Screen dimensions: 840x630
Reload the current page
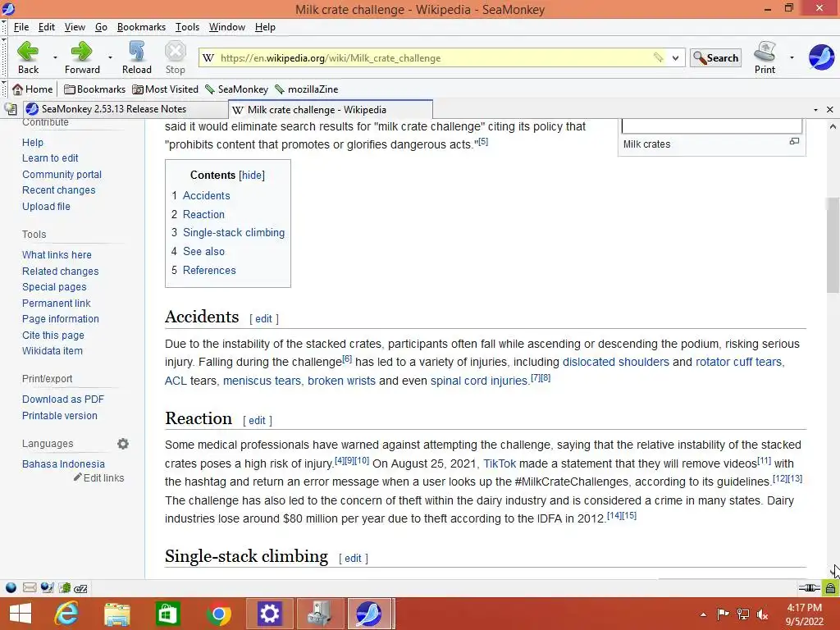click(137, 57)
